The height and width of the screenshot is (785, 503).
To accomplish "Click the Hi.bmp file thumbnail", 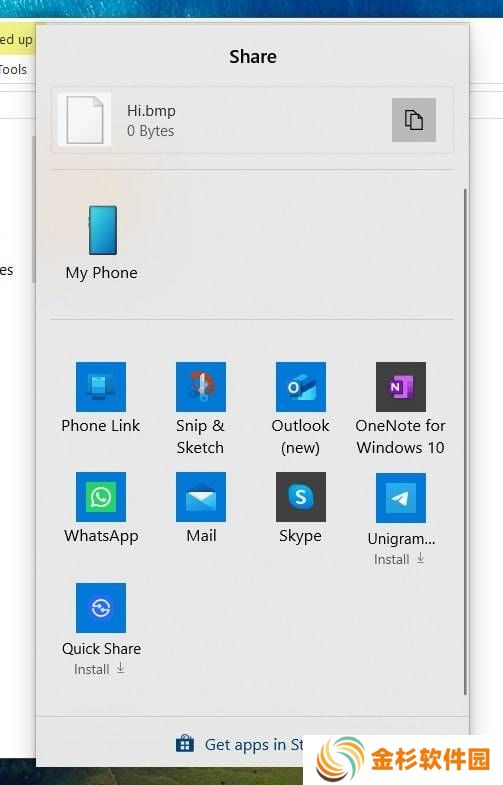I will [x=85, y=120].
